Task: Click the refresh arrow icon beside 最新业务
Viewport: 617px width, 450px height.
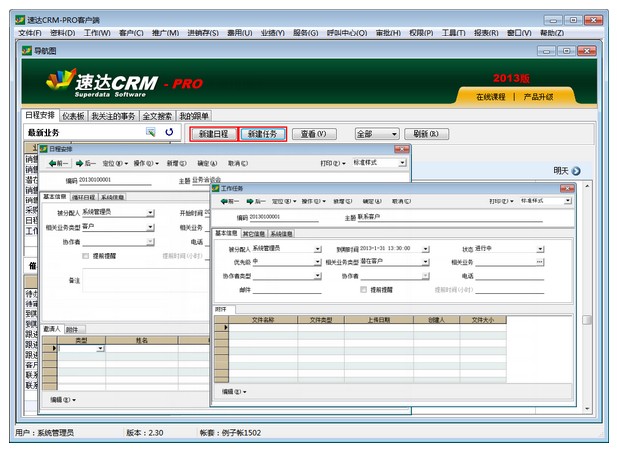Action: (169, 132)
